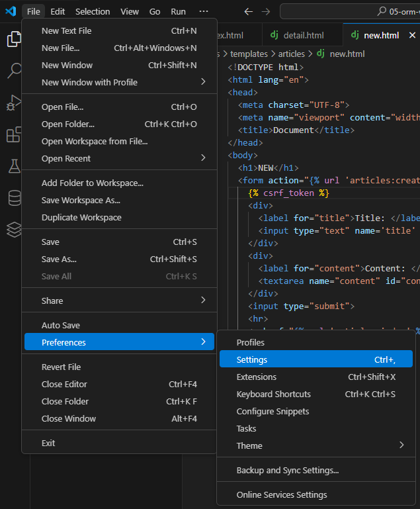
Task: Choose Close Window
Action: coord(119,418)
